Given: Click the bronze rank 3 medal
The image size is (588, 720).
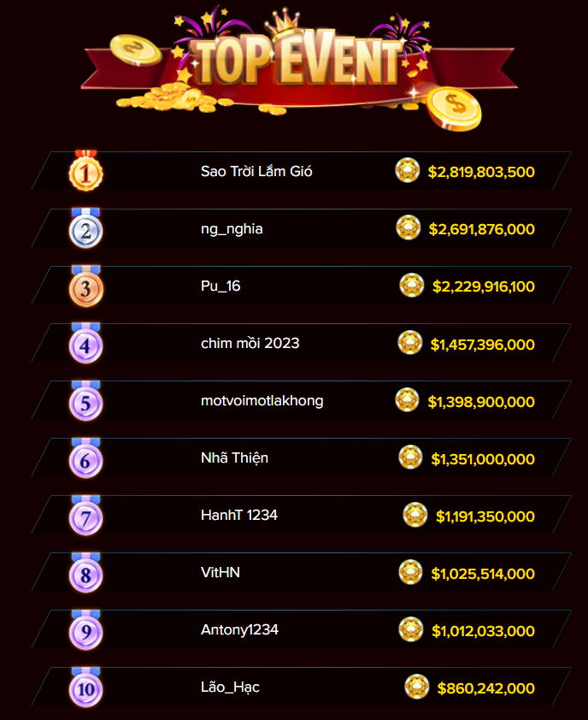Looking at the screenshot, I should 85,286.
